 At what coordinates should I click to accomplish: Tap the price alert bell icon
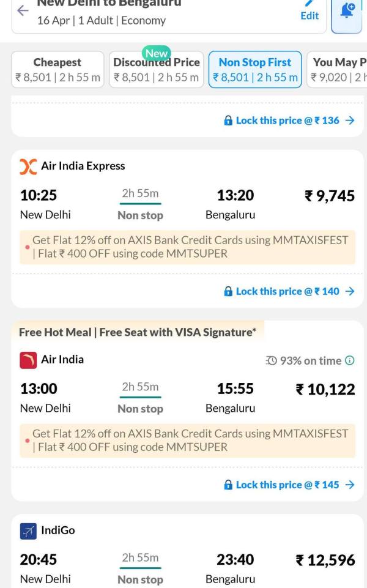347,10
